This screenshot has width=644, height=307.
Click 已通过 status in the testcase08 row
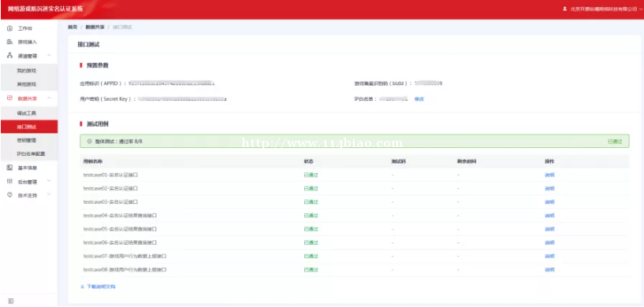(x=311, y=270)
